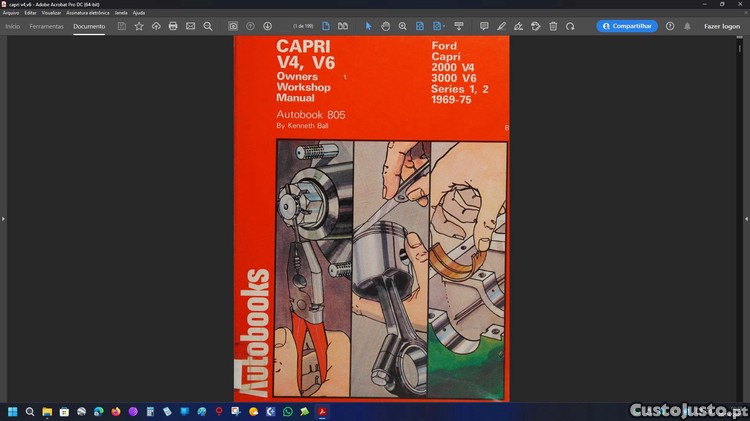The height and width of the screenshot is (421, 750).
Task: Toggle two-page view mode
Action: coord(343,26)
